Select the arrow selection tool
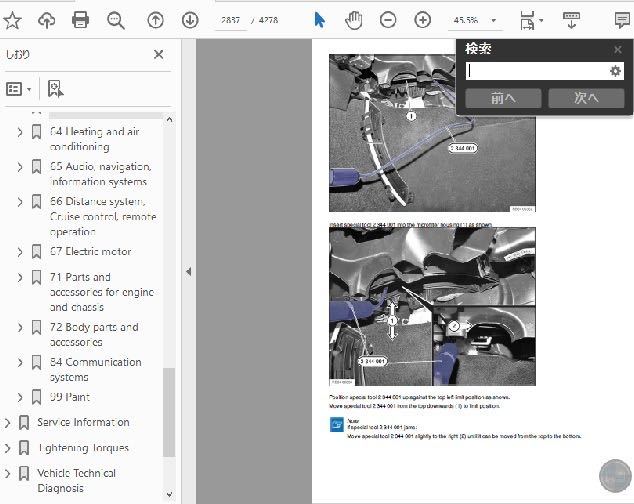This screenshot has width=634, height=504. 319,20
